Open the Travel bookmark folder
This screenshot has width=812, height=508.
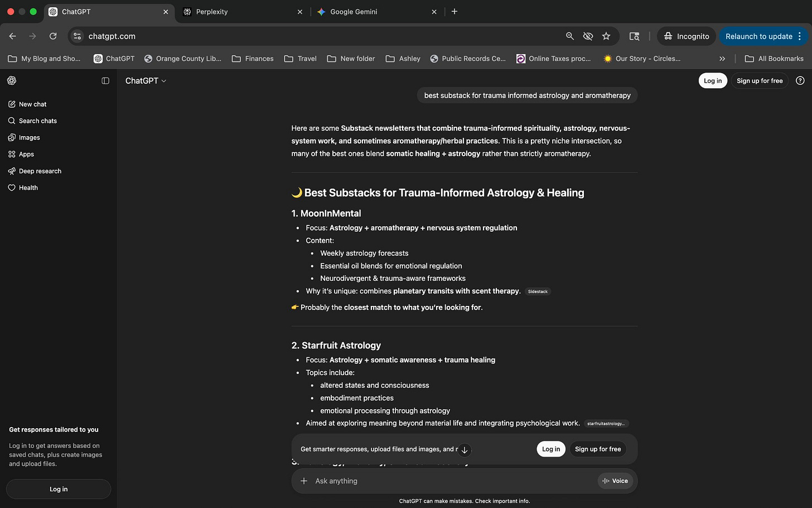tap(300, 59)
